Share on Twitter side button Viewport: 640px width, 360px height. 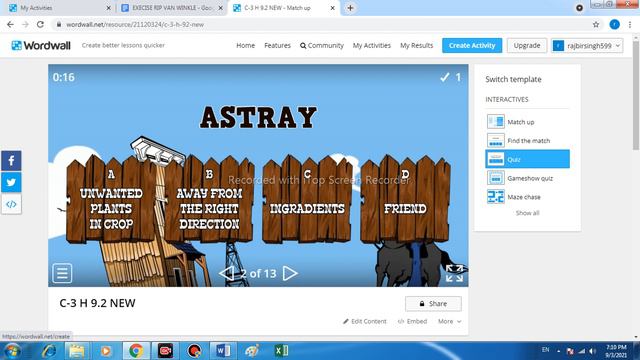pyautogui.click(x=11, y=182)
